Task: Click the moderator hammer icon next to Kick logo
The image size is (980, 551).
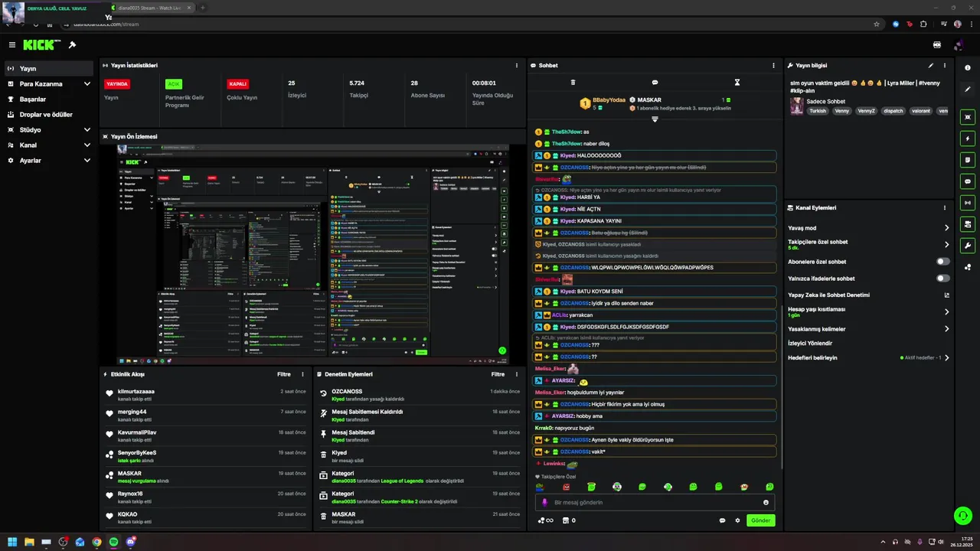Action: click(72, 45)
